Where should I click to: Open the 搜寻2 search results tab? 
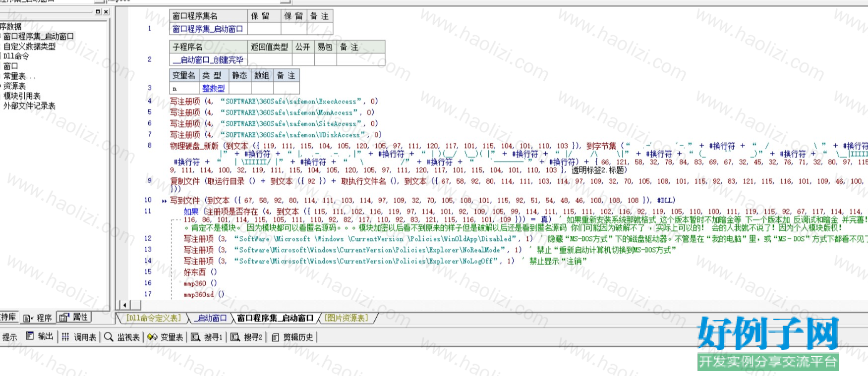click(246, 337)
